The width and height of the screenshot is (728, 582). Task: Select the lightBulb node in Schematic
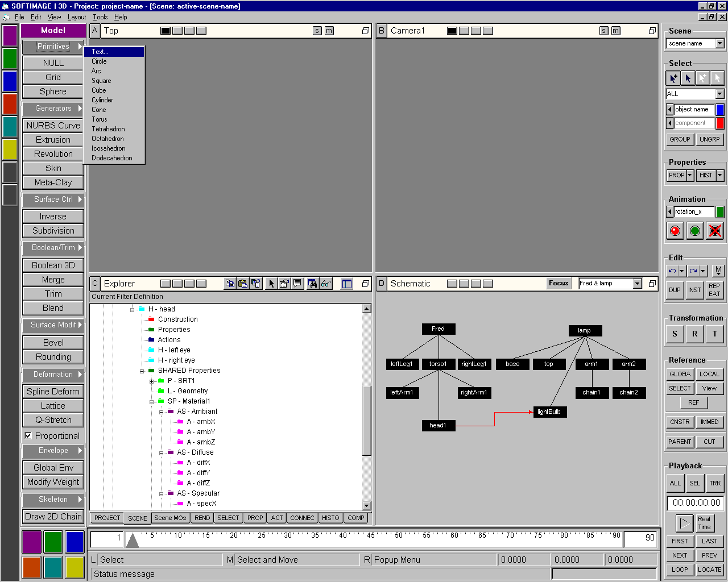click(549, 411)
